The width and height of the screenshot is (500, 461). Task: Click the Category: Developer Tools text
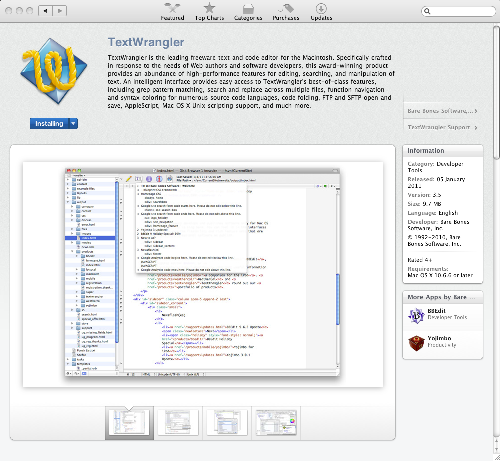[435, 167]
